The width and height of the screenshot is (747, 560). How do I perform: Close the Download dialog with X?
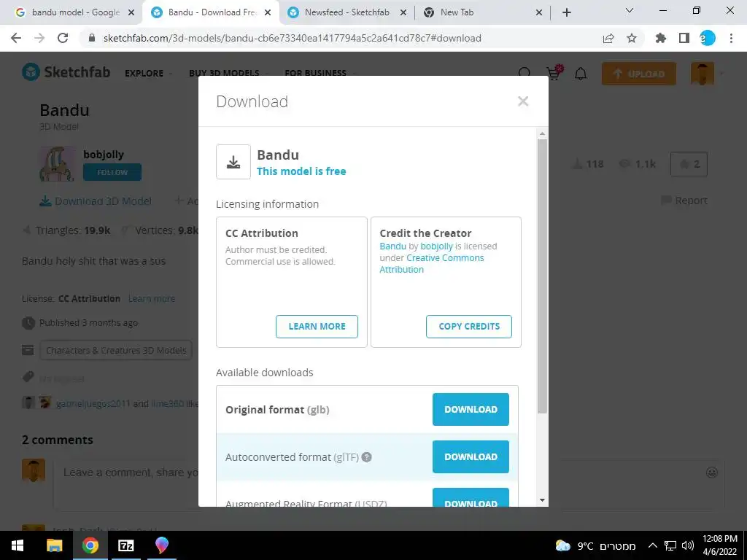[522, 101]
